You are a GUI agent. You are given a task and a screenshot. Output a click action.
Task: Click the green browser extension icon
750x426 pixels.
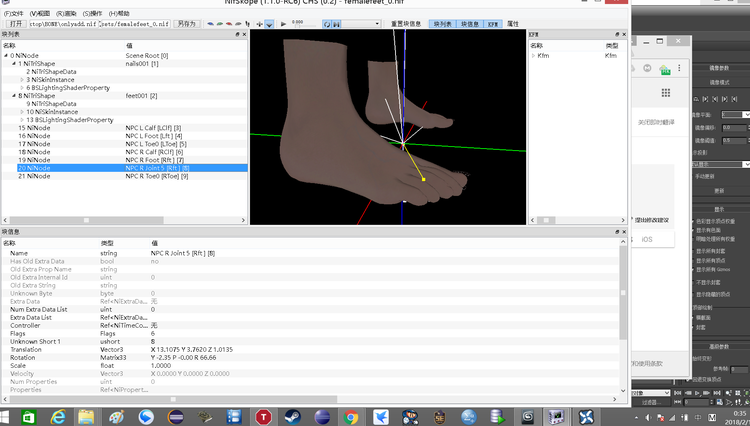pos(664,69)
